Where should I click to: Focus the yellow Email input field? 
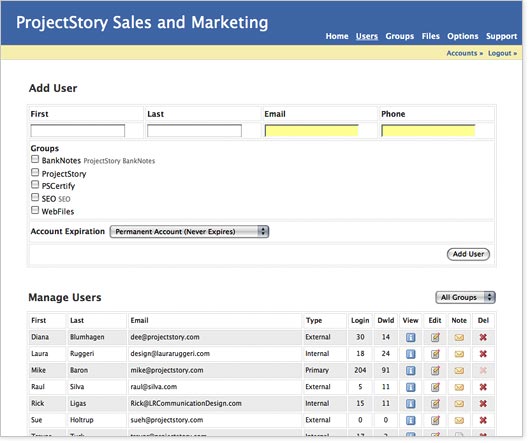pyautogui.click(x=311, y=131)
